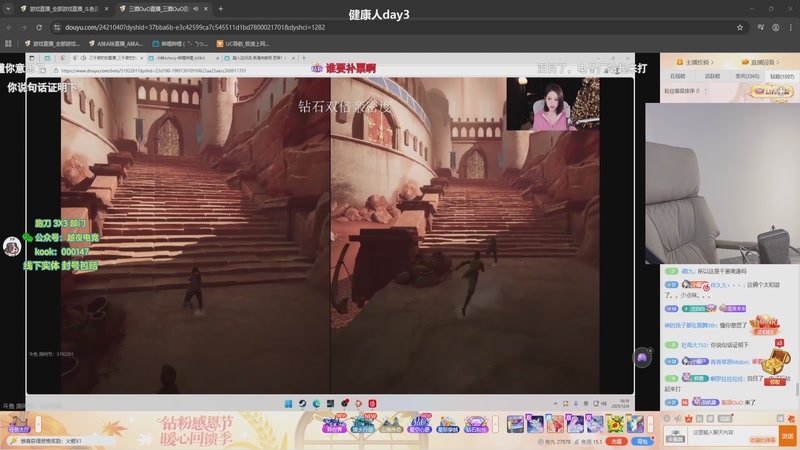Viewport: 800px width, 450px height.
Task: Show hidden tray icons on streamed taskbar
Action: tap(555, 404)
